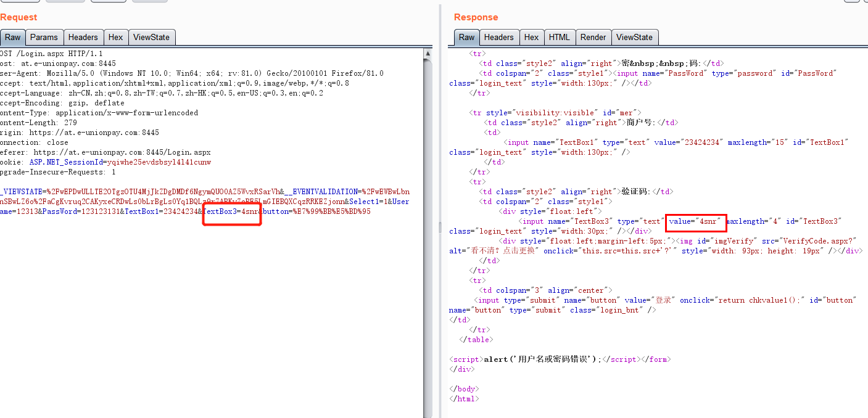Click the request pane scroll-up arrow
Viewport: 868px width, 418px height.
(428, 54)
